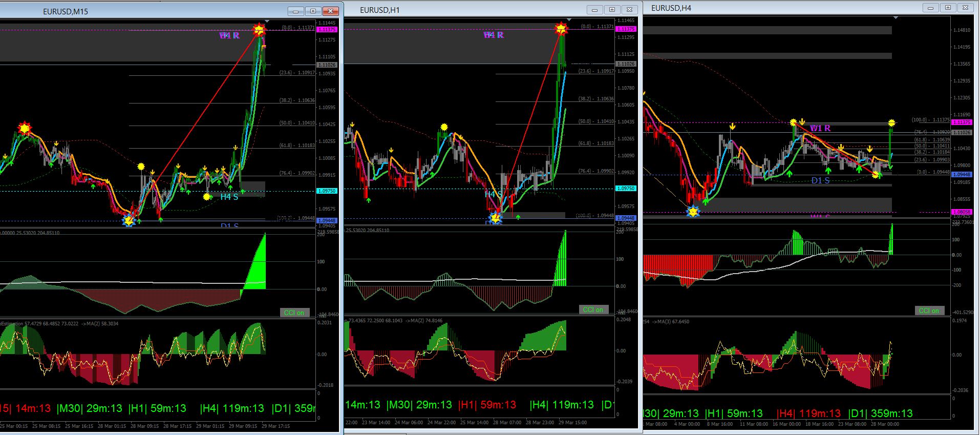Select the magenta 1.11375 price label in H1

point(626,29)
